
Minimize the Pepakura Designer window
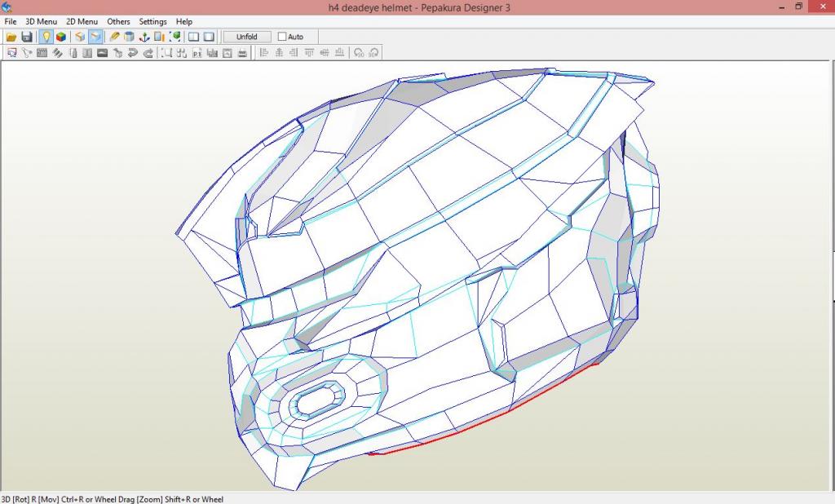[x=782, y=7]
